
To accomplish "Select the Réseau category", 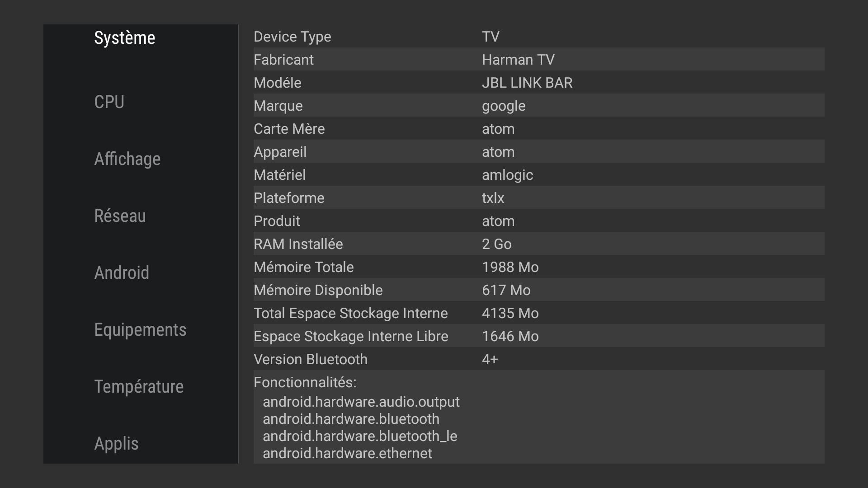I will pyautogui.click(x=120, y=216).
